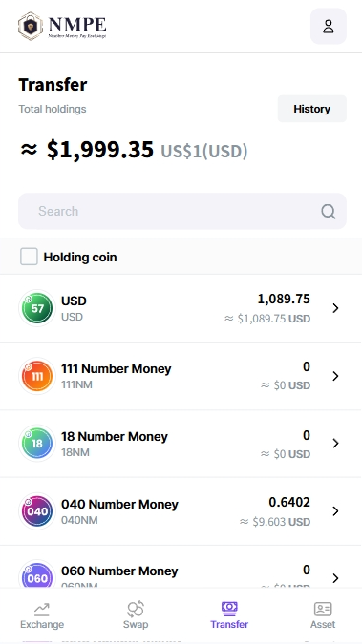Expand the 18 Number Money chevron
Image resolution: width=362 pixels, height=644 pixels.
pos(335,443)
